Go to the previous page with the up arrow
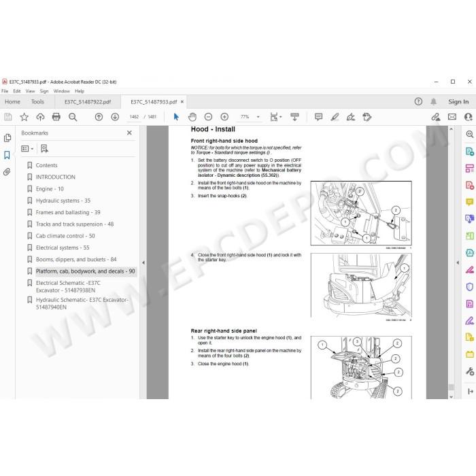 (x=99, y=117)
